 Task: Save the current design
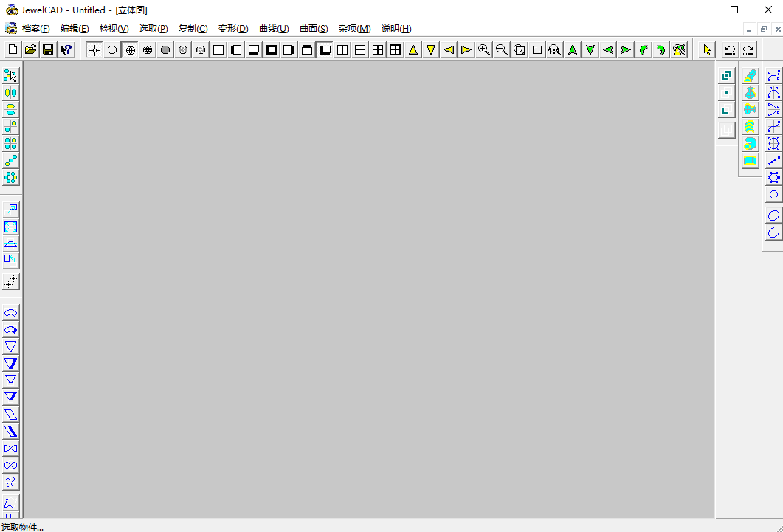tap(47, 49)
